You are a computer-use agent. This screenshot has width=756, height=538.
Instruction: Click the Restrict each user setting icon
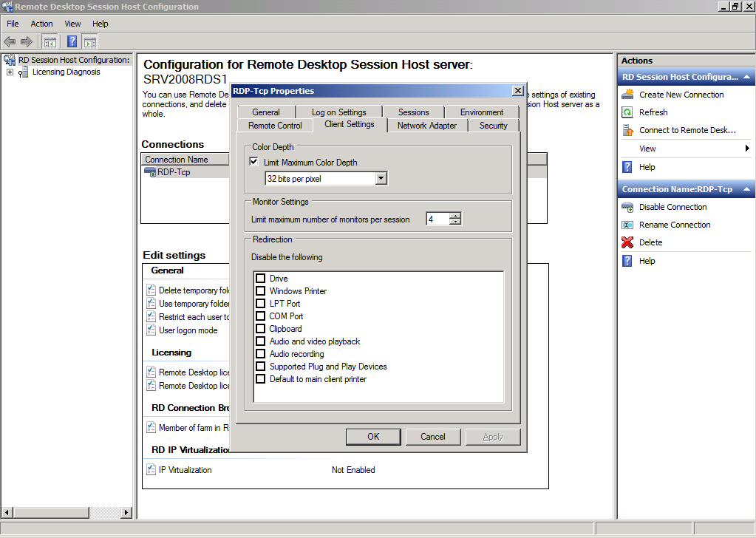151,317
